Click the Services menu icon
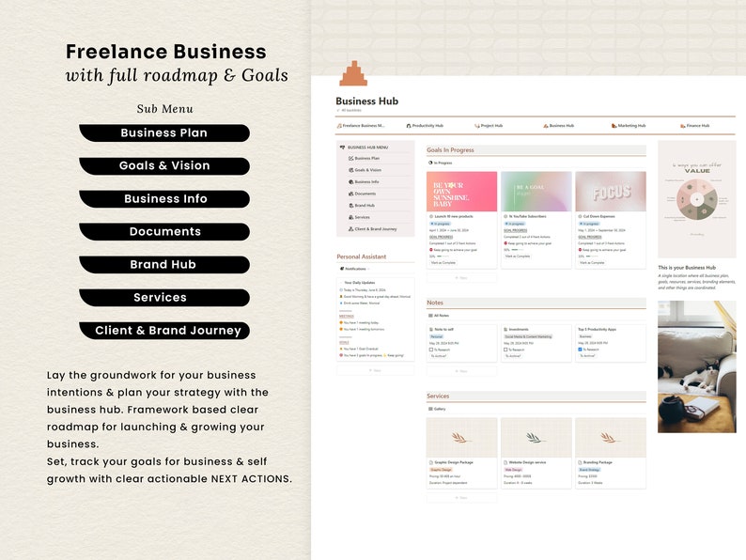Image resolution: width=746 pixels, height=560 pixels. tap(351, 217)
